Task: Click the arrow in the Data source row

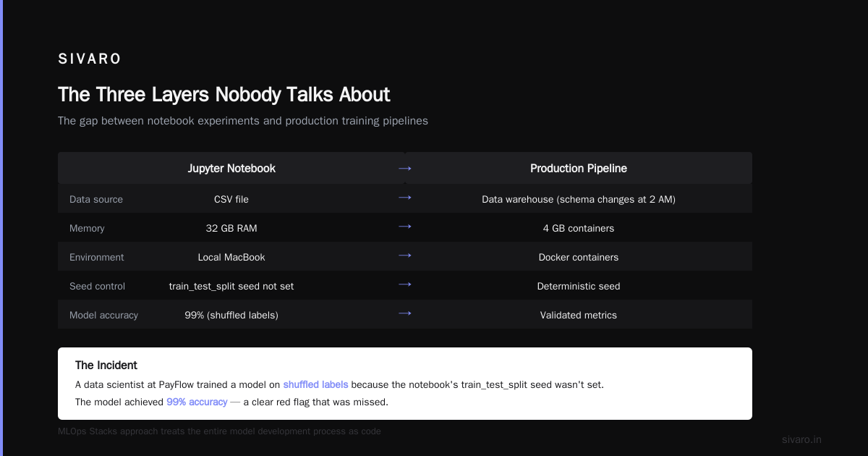Action: (x=405, y=198)
